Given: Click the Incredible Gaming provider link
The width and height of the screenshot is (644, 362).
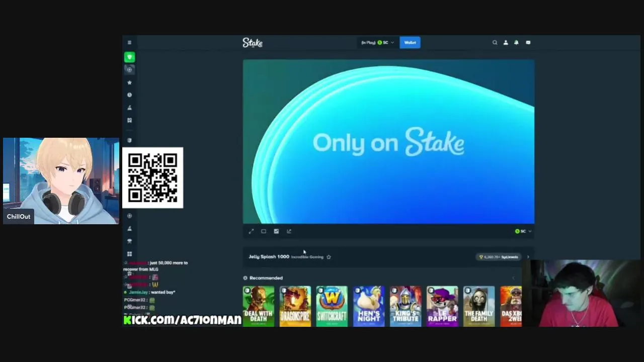Looking at the screenshot, I should point(307,257).
